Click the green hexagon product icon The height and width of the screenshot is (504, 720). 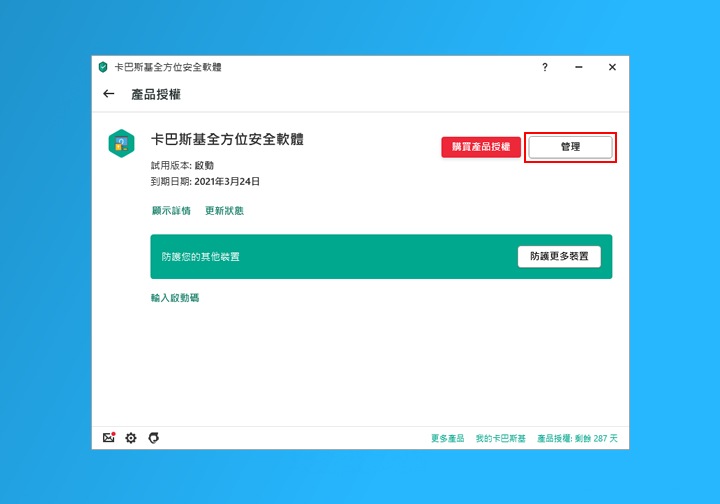(121, 143)
